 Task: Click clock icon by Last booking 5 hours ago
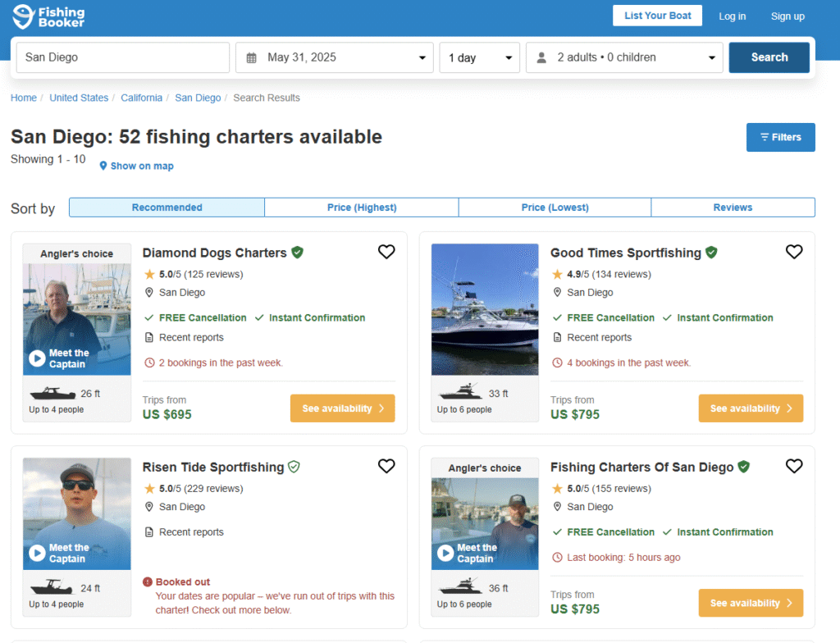click(557, 557)
